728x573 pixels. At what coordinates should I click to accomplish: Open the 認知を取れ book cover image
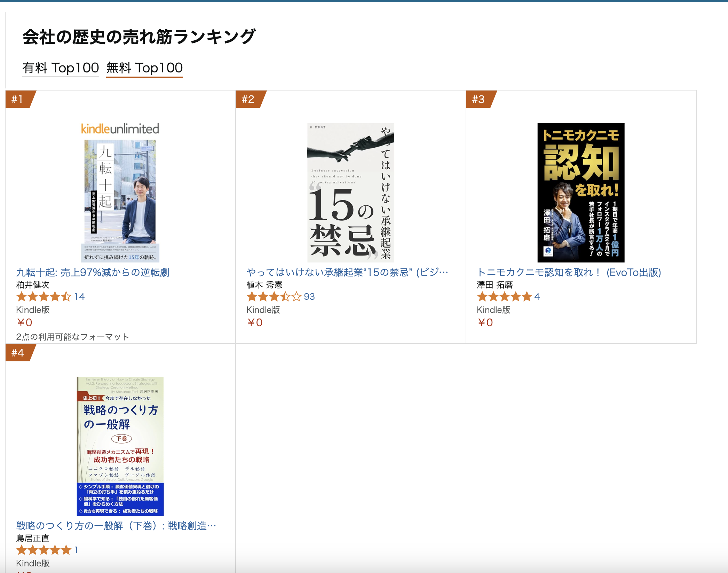[581, 193]
